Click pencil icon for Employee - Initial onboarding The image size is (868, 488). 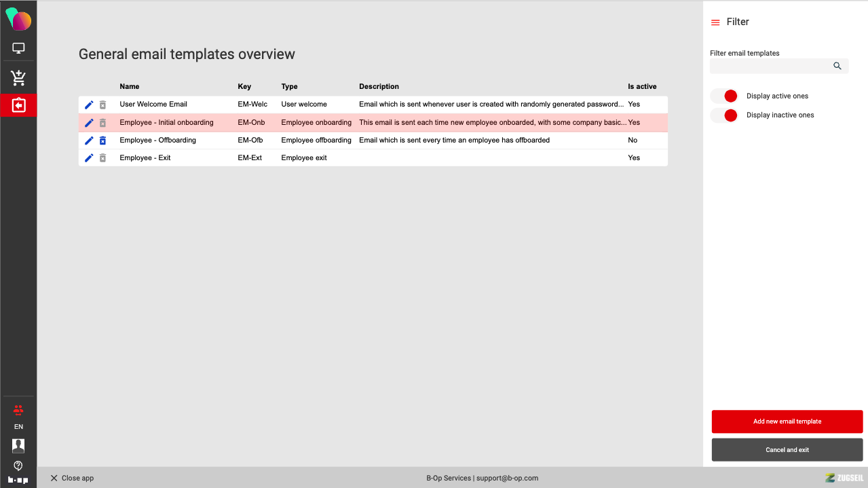click(x=89, y=123)
